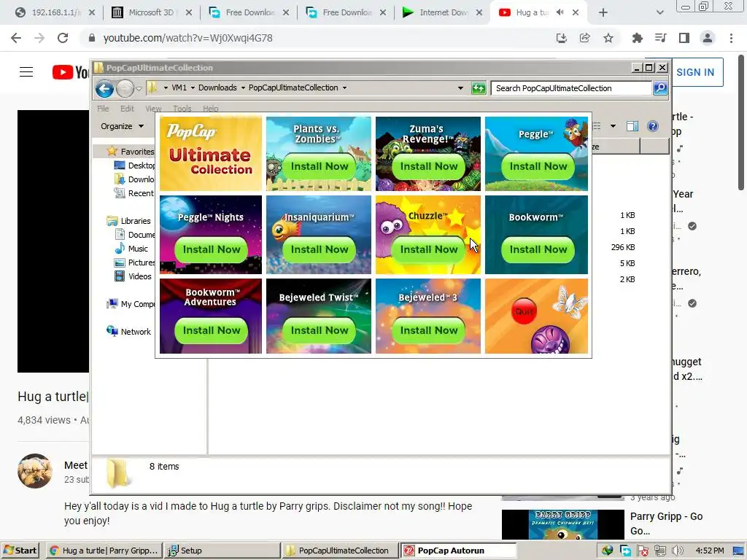Expand PopCapUltimateCollection breadcrumb dropdown arrow
Image resolution: width=747 pixels, height=560 pixels.
(x=344, y=88)
